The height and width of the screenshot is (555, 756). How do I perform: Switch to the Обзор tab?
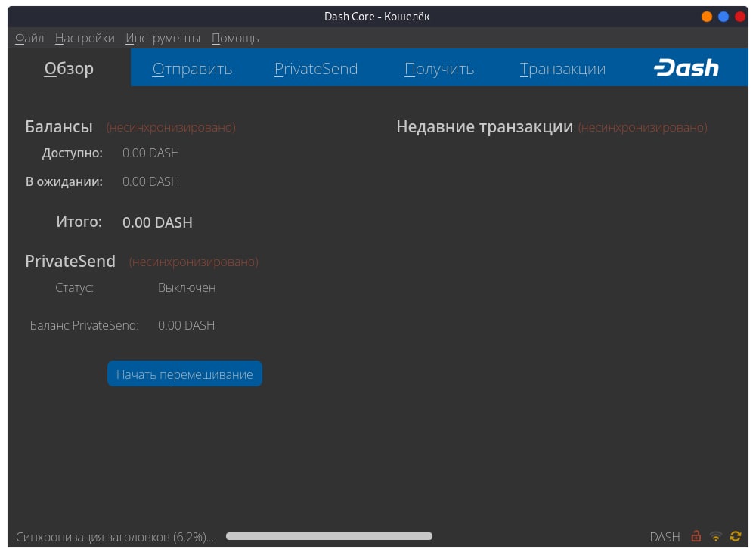pos(69,68)
